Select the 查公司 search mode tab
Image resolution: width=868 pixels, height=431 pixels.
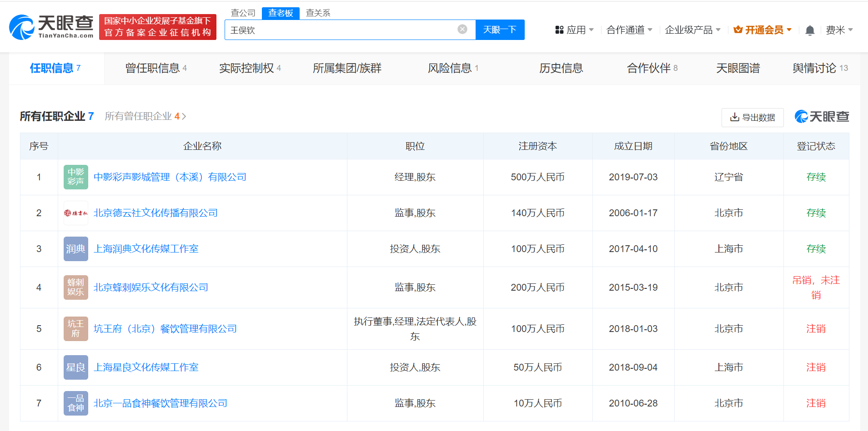point(243,13)
